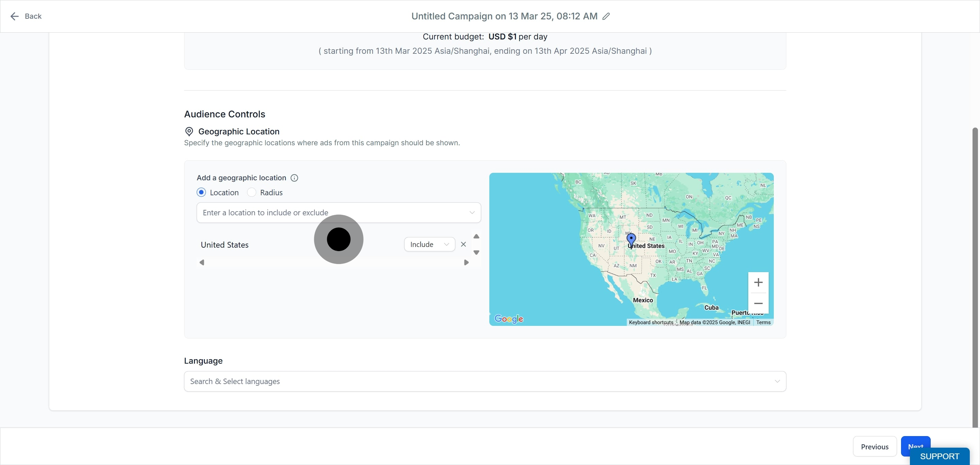This screenshot has height=465, width=980.
Task: Zoom in on the map
Action: [x=758, y=282]
